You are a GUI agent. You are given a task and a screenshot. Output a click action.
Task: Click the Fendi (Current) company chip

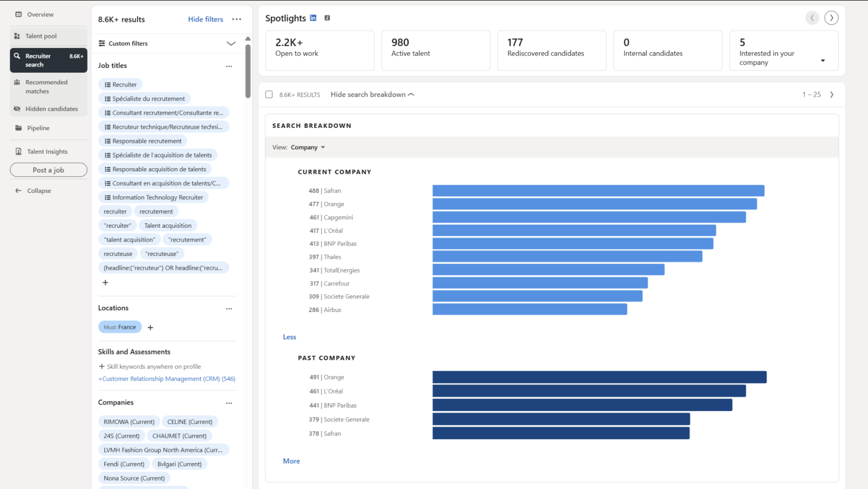124,464
